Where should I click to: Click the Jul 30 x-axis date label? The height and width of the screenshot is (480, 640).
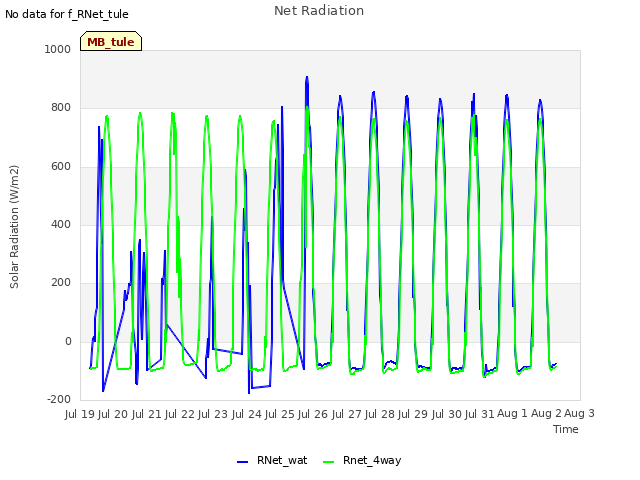click(447, 414)
